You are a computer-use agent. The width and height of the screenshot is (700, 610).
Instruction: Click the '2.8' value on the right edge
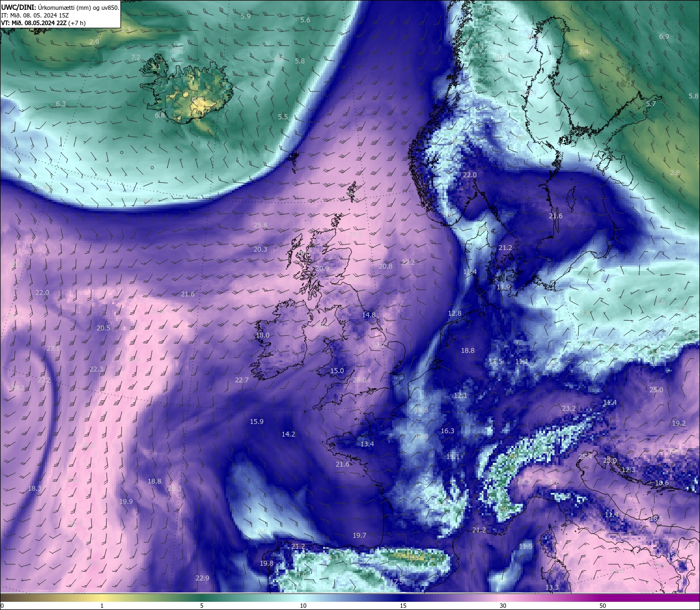[x=675, y=172]
